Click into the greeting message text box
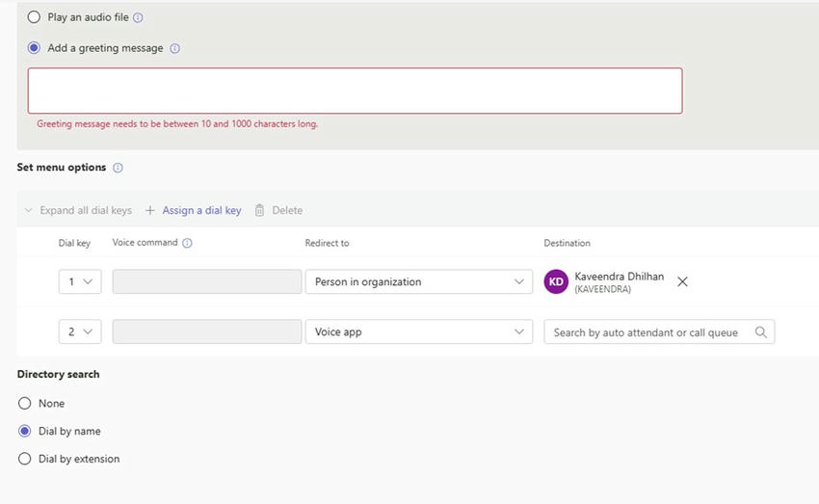Viewport: 819px width, 504px height. click(355, 91)
